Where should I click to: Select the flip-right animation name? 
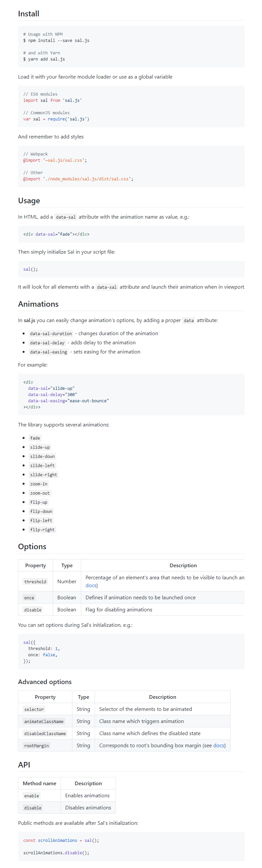(42, 530)
